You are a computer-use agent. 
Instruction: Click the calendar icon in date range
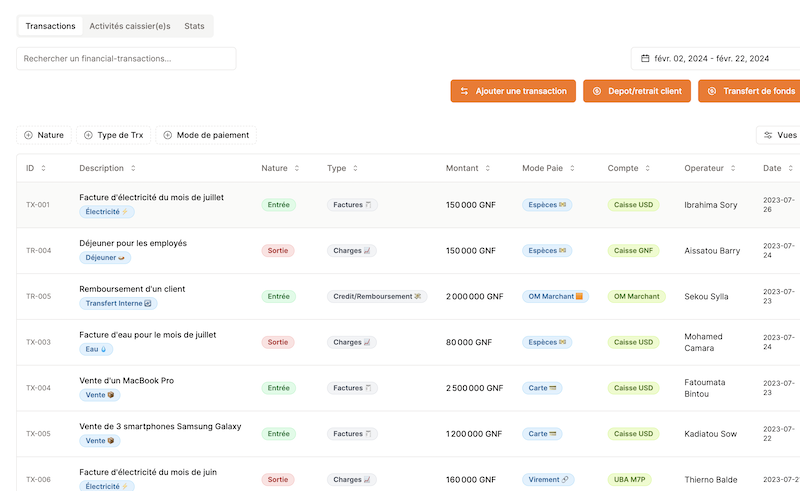645,59
